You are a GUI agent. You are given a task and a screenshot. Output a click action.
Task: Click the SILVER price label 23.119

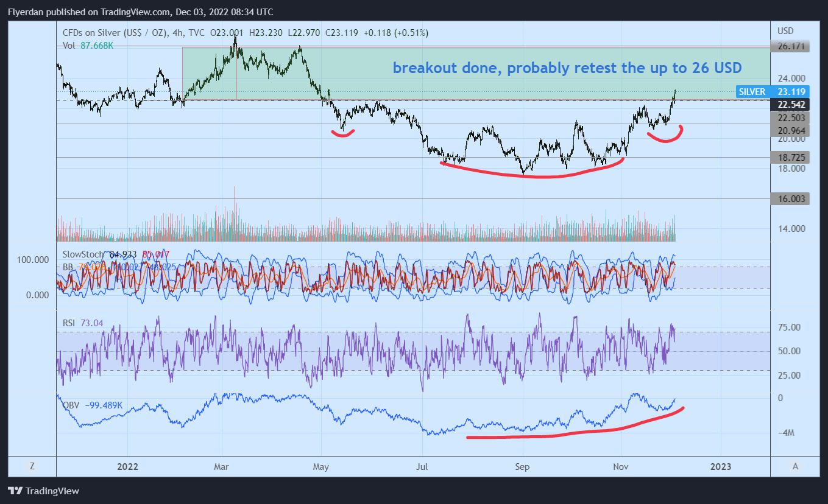pyautogui.click(x=773, y=91)
